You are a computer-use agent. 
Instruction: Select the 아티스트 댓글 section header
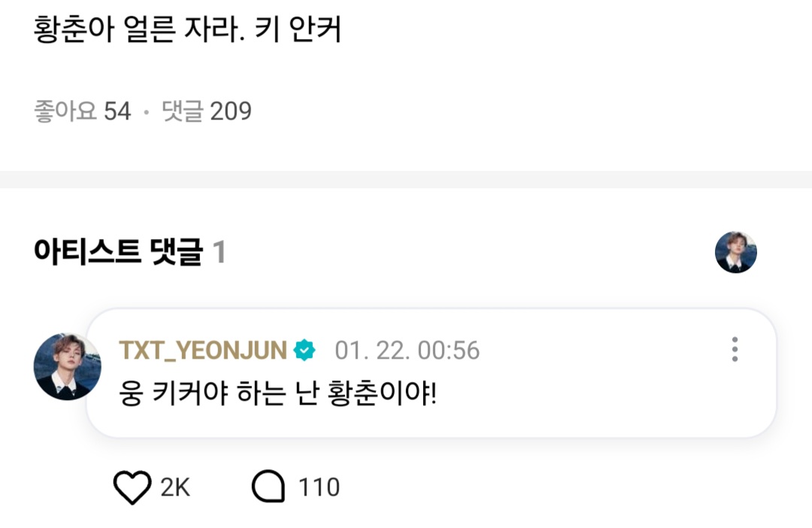pos(118,253)
